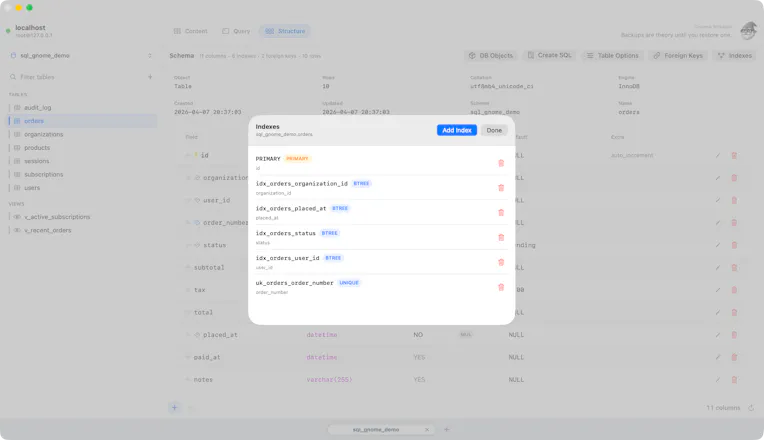This screenshot has width=764, height=440.
Task: Edit the status column
Action: 718,245
